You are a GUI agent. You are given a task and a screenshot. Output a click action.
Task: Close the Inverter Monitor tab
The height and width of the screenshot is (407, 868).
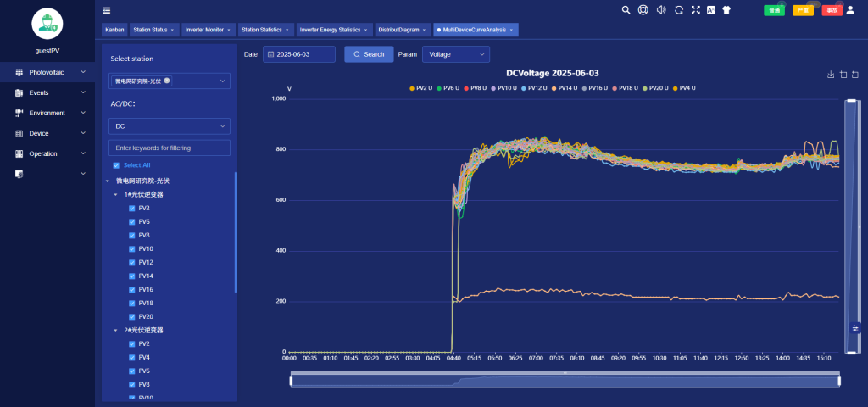(x=229, y=30)
